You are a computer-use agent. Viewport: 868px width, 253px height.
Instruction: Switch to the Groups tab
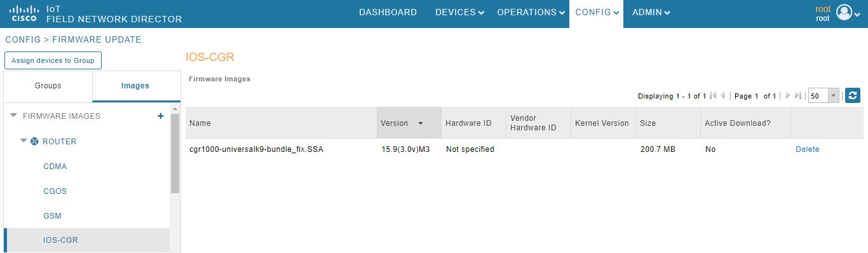click(48, 86)
